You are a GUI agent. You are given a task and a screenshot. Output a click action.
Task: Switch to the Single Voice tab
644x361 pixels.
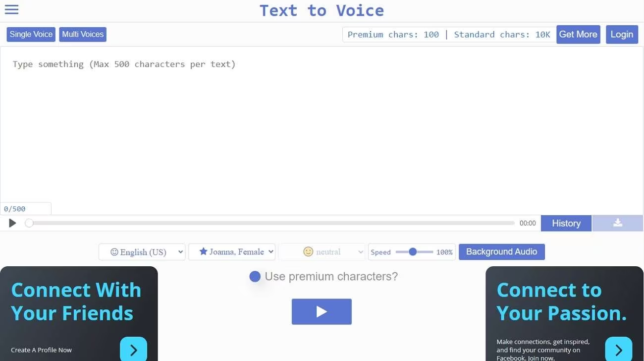[30, 34]
